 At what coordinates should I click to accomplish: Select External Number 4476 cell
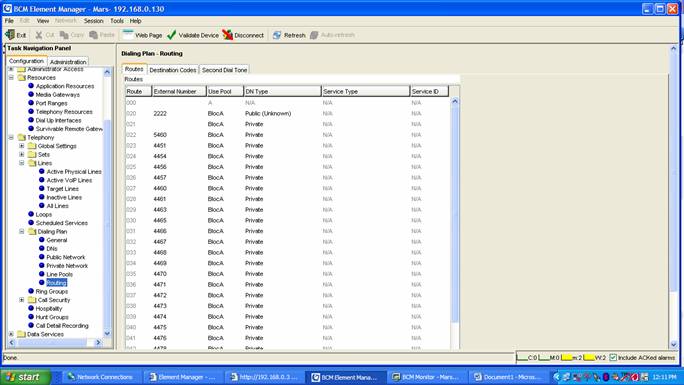pyautogui.click(x=179, y=338)
